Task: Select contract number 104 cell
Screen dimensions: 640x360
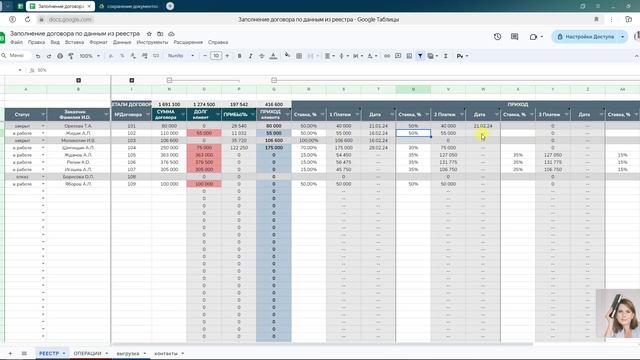Action: (131, 148)
